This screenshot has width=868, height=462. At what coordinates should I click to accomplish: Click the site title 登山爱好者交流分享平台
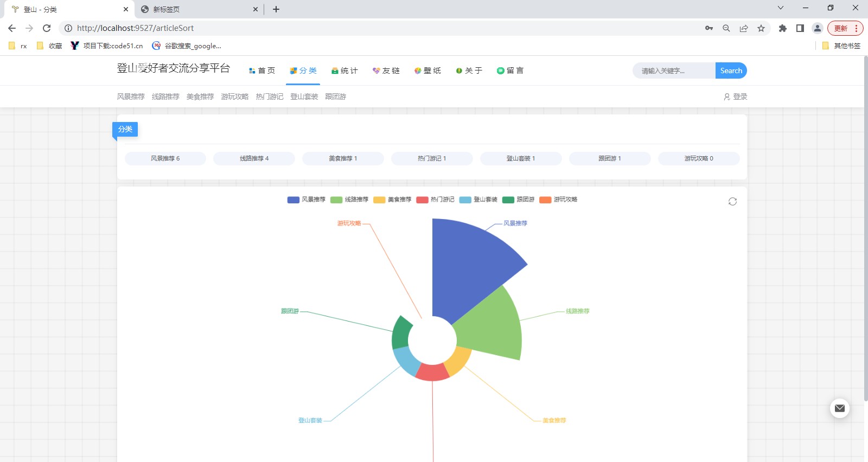[174, 68]
